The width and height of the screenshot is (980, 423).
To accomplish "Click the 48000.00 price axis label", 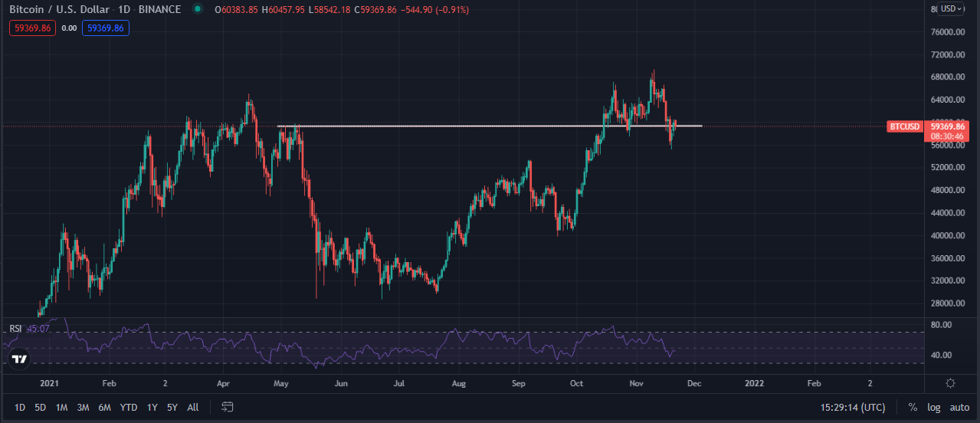I will [x=948, y=190].
